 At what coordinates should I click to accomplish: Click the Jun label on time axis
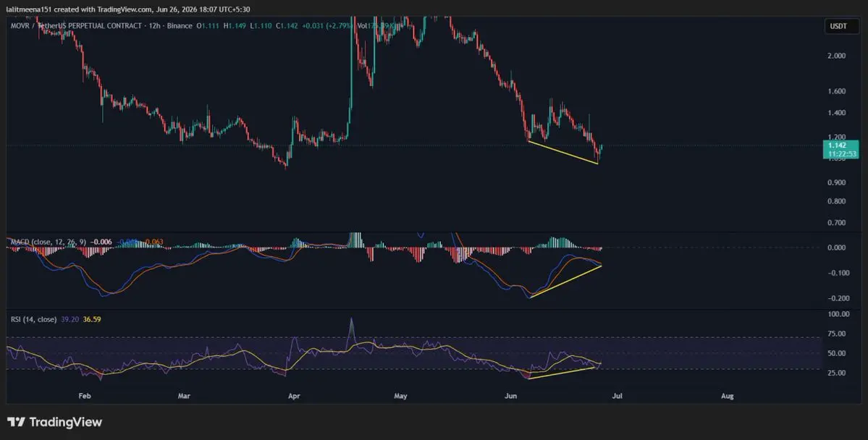[510, 397]
